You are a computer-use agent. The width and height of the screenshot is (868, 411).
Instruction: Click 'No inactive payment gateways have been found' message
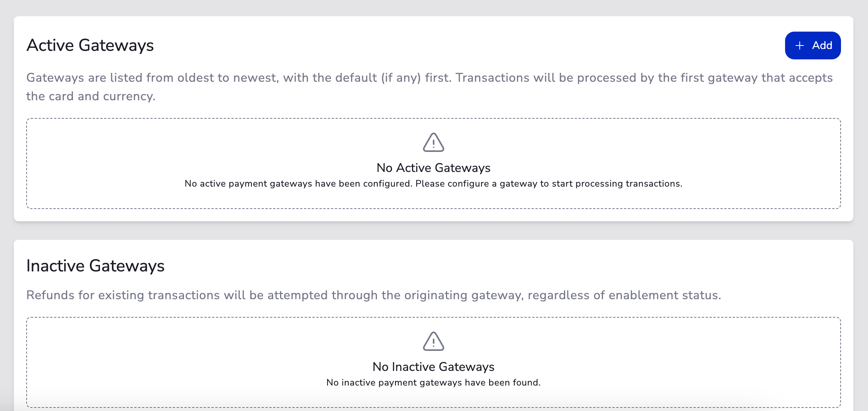point(433,383)
